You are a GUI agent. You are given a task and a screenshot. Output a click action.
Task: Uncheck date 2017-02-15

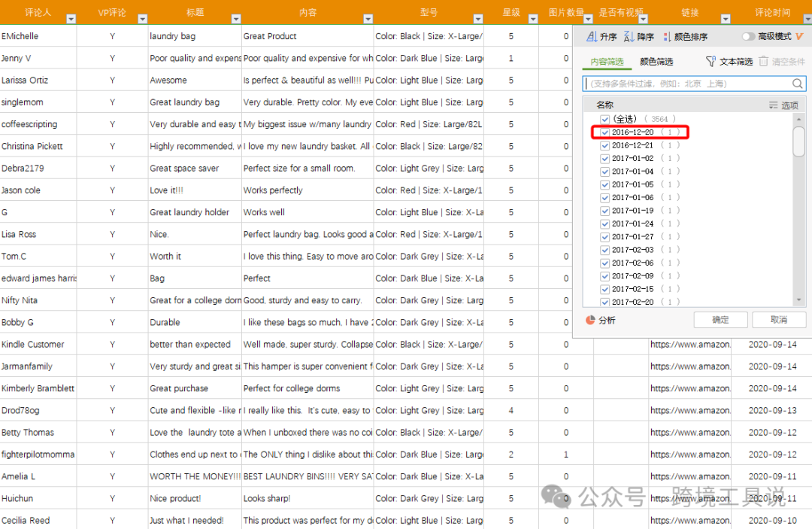pyautogui.click(x=604, y=289)
